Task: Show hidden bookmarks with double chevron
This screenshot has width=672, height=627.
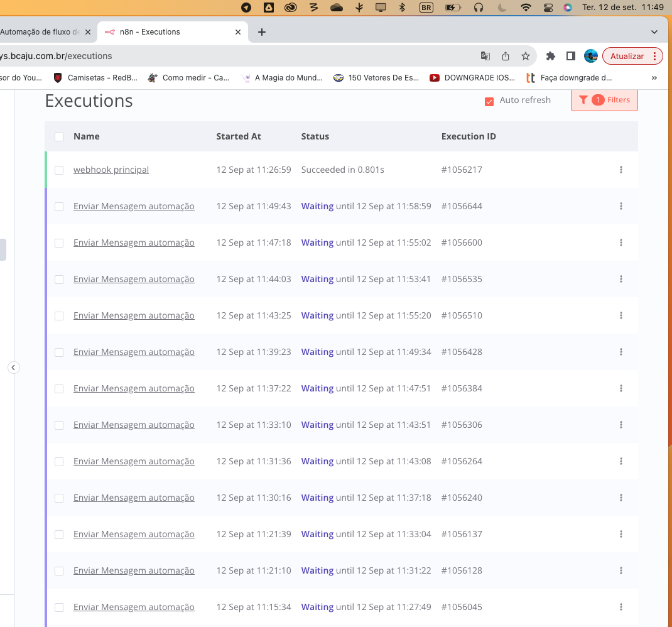Action: point(654,78)
